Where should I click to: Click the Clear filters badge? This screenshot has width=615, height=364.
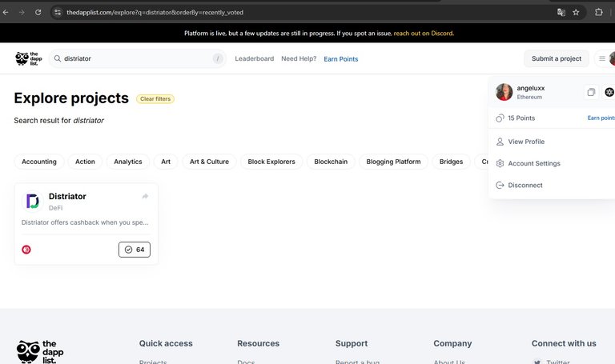coord(155,98)
